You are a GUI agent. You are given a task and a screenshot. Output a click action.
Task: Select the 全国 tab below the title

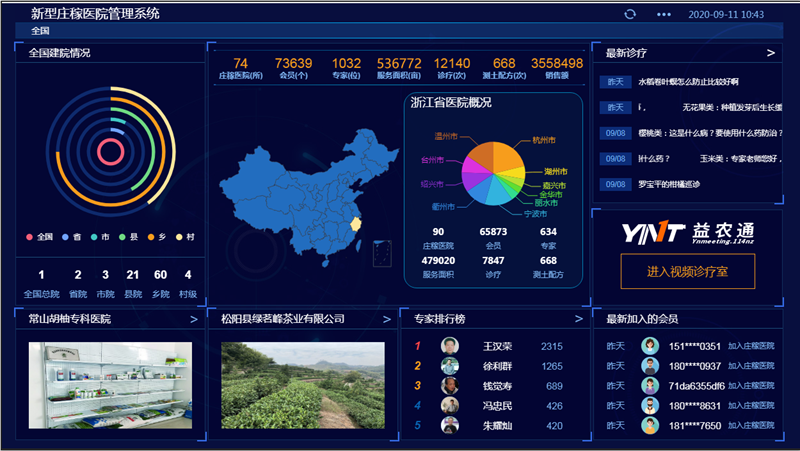click(40, 31)
